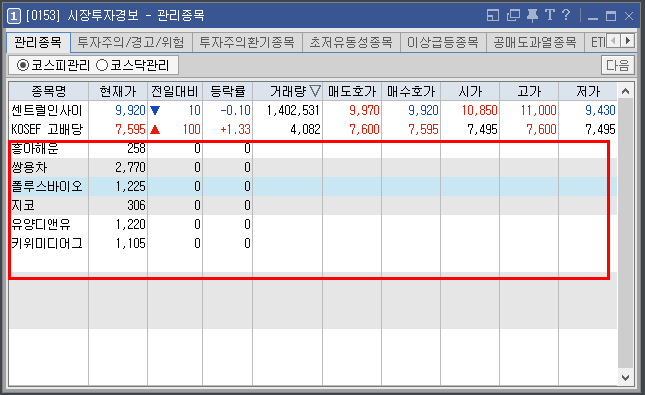This screenshot has height=395, width=645.
Task: Click the 매수호가 column header
Action: [x=411, y=91]
